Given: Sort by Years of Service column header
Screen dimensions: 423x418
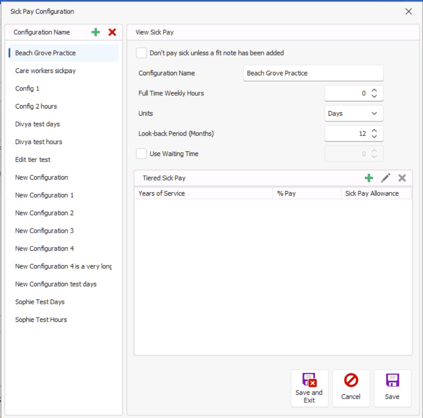Looking at the screenshot, I should pyautogui.click(x=204, y=194).
